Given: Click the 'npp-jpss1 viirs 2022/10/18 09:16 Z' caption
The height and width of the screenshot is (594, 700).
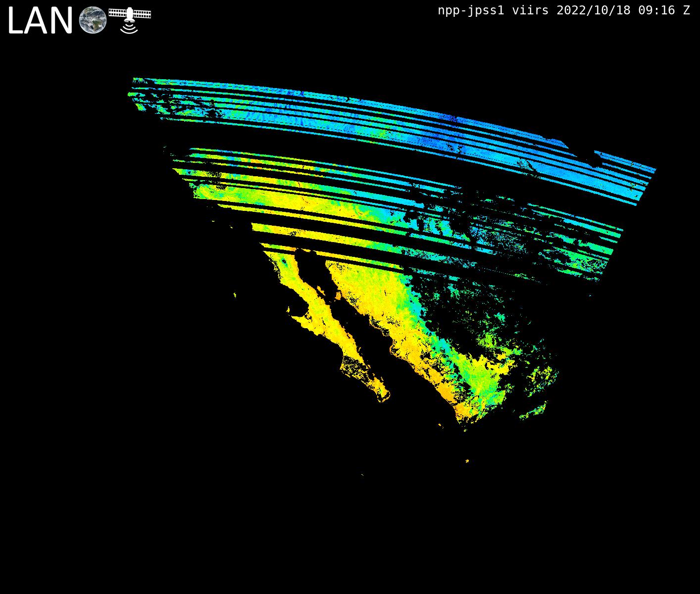Looking at the screenshot, I should 564,10.
